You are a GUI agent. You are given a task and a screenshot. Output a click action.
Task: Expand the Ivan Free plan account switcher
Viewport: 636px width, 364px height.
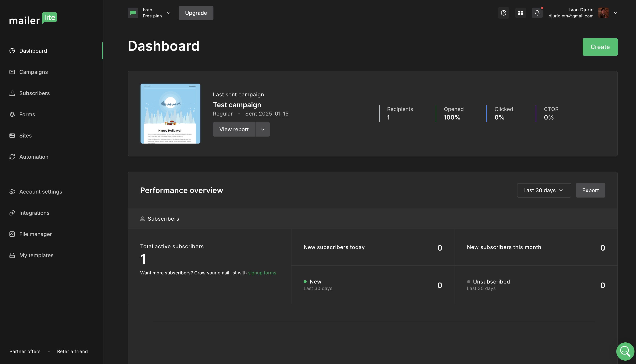169,13
